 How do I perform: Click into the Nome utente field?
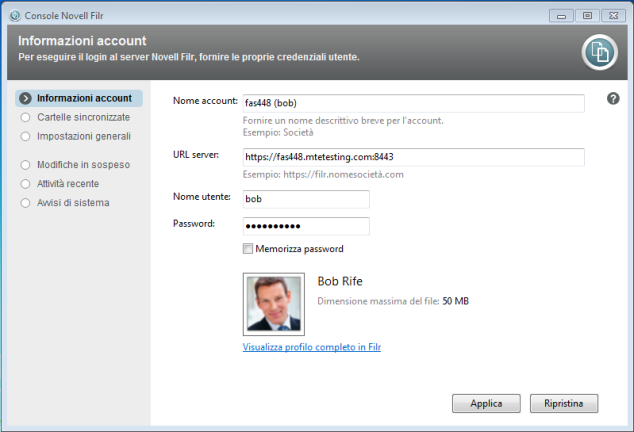306,199
